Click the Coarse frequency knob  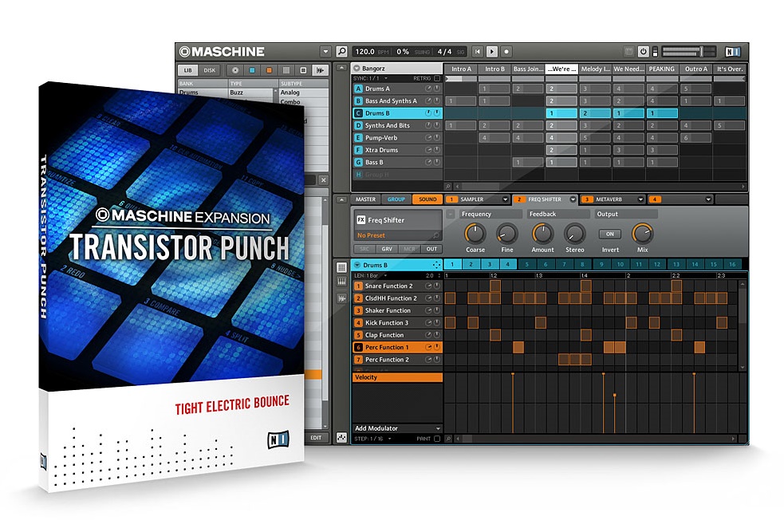(475, 234)
